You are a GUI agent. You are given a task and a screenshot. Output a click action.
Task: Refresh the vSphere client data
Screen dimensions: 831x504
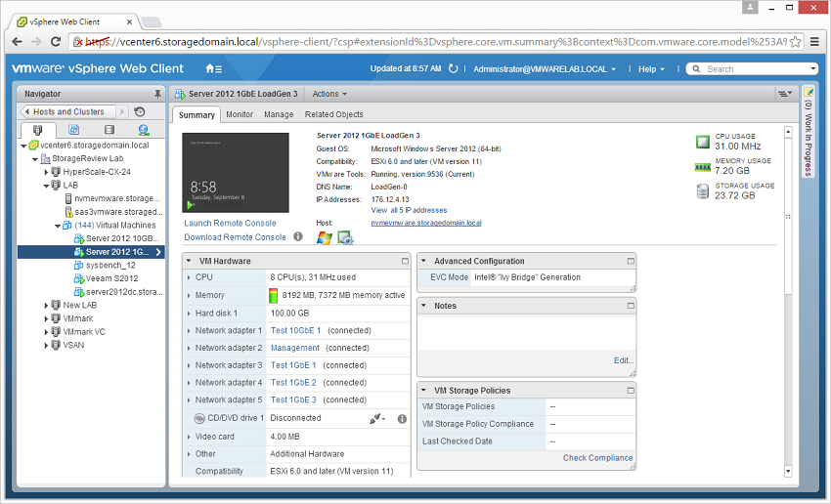[453, 68]
